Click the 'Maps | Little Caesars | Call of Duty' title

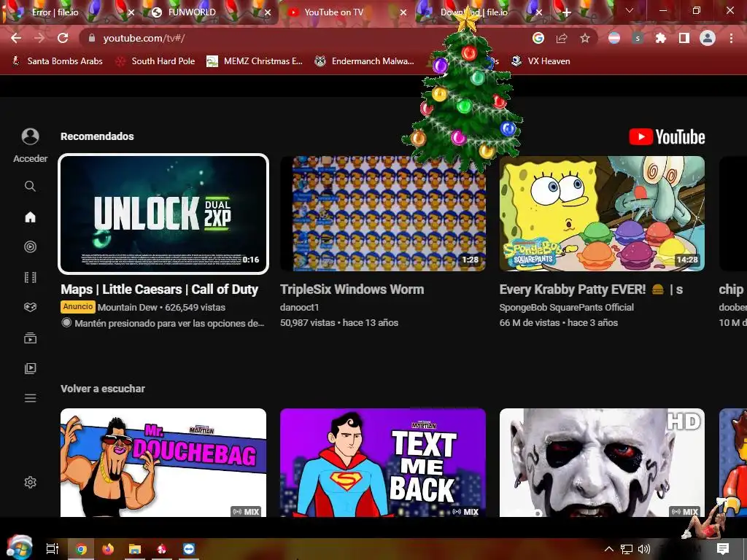(x=160, y=289)
